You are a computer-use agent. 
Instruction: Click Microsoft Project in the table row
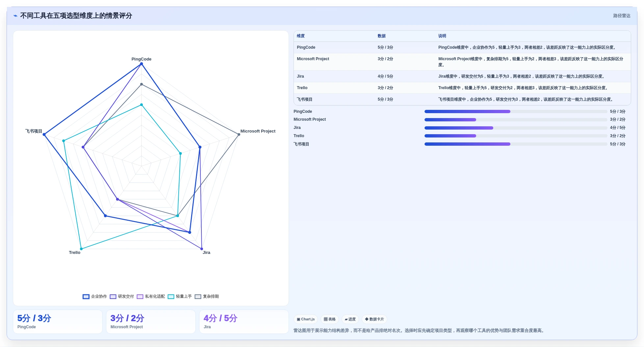(313, 59)
